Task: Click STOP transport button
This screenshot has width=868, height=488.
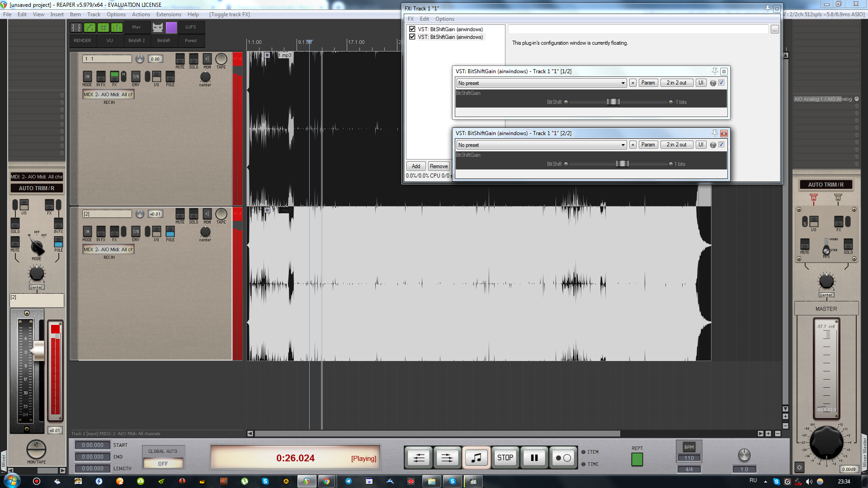Action: (x=505, y=458)
